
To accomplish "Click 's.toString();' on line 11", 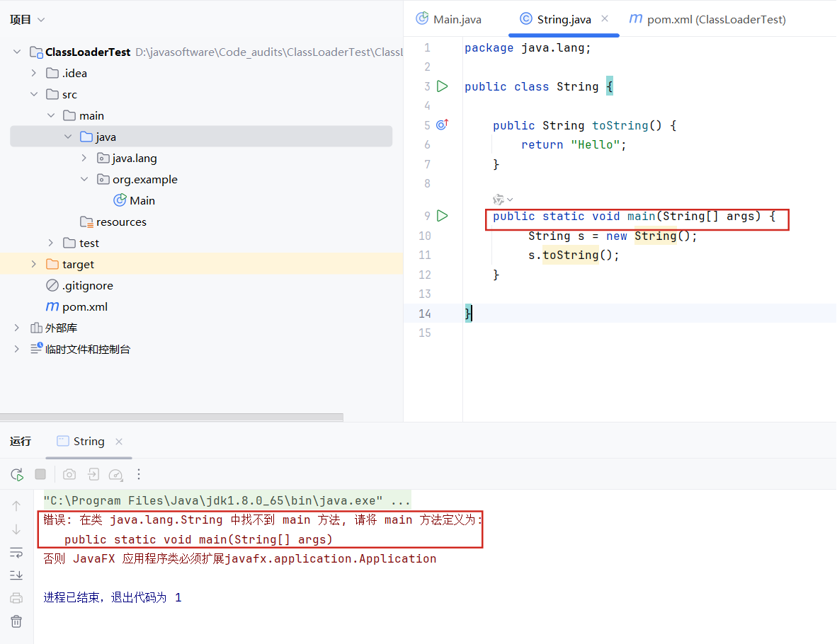I will coord(574,255).
